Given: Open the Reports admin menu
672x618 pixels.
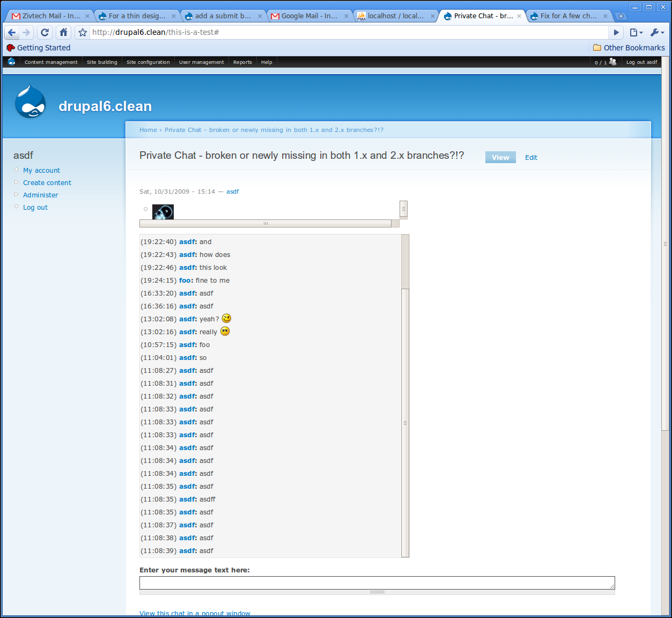Looking at the screenshot, I should [242, 62].
